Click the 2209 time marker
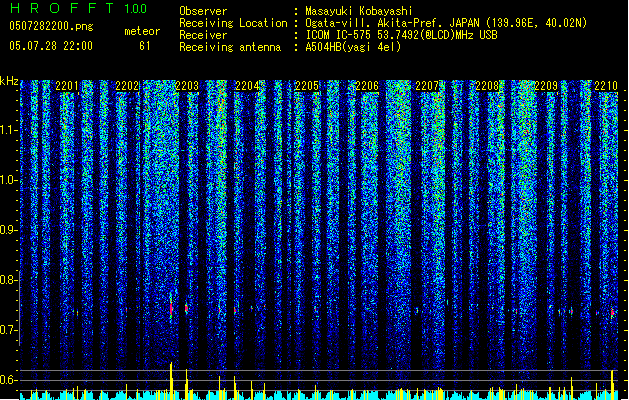This screenshot has height=400, width=629. click(546, 86)
